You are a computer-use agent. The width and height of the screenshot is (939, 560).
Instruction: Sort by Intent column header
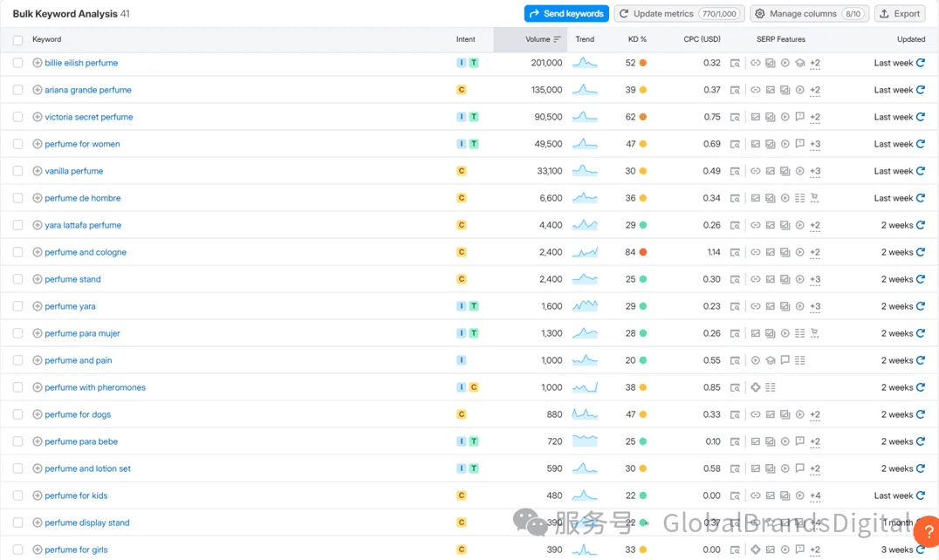[465, 39]
